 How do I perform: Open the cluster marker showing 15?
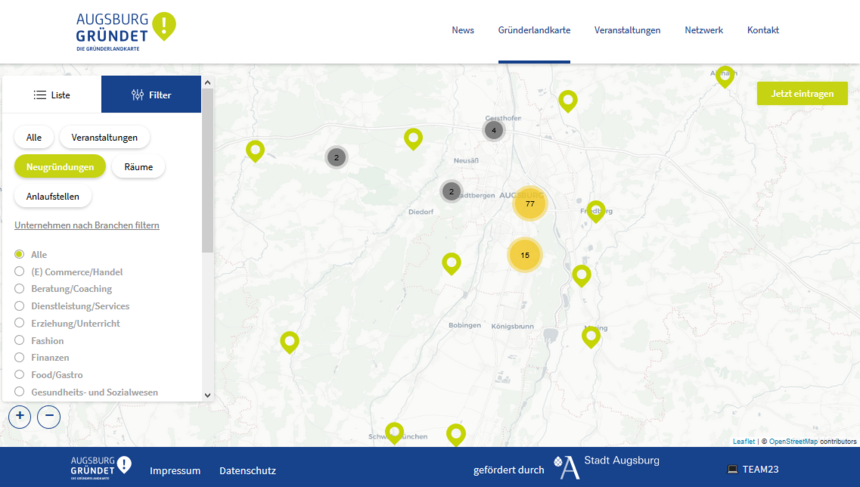(525, 255)
